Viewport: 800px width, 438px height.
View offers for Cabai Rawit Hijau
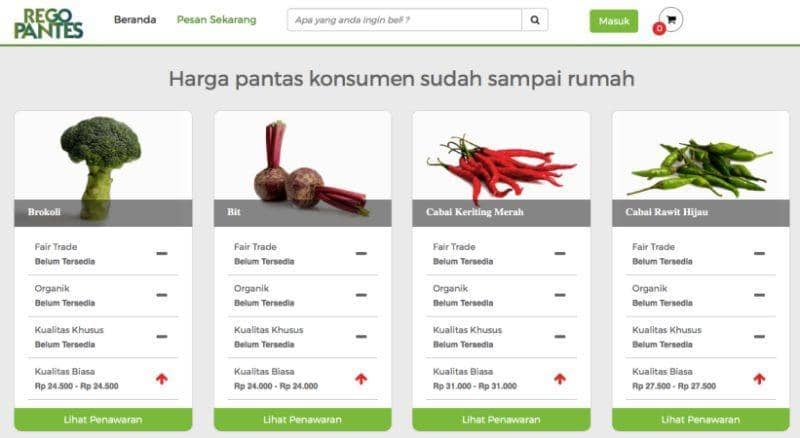click(701, 420)
